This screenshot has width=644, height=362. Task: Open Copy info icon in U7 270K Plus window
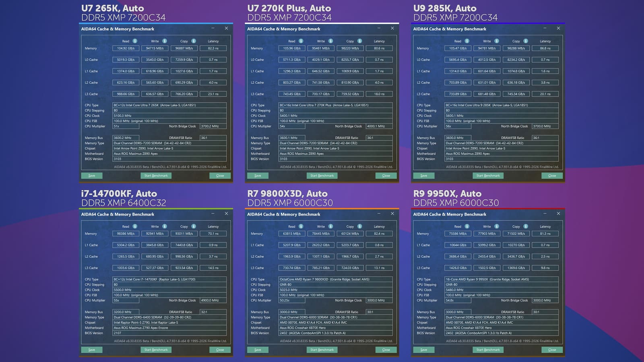[359, 41]
